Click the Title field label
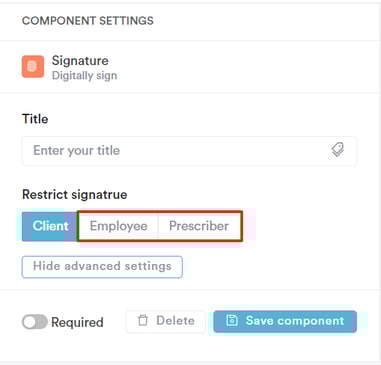This screenshot has width=381, height=365. point(35,119)
